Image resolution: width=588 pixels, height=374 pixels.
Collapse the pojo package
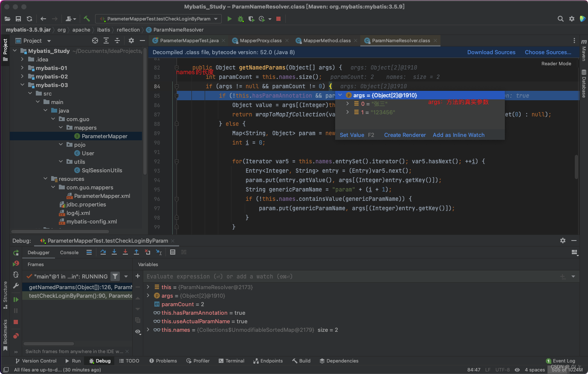[61, 145]
